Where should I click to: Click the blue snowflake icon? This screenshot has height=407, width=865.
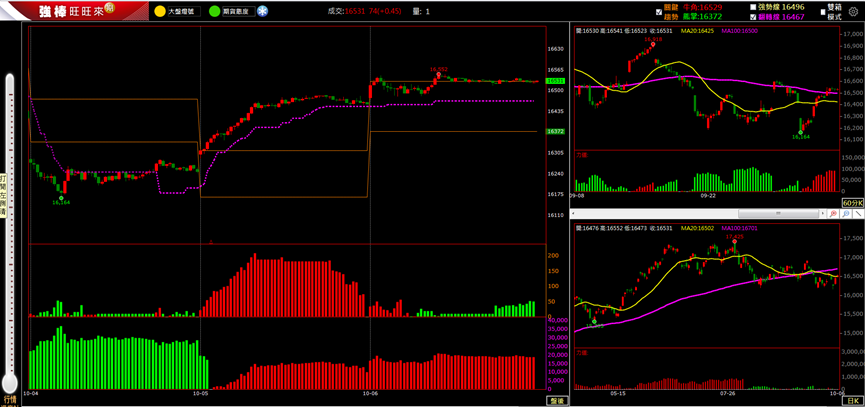coord(262,11)
